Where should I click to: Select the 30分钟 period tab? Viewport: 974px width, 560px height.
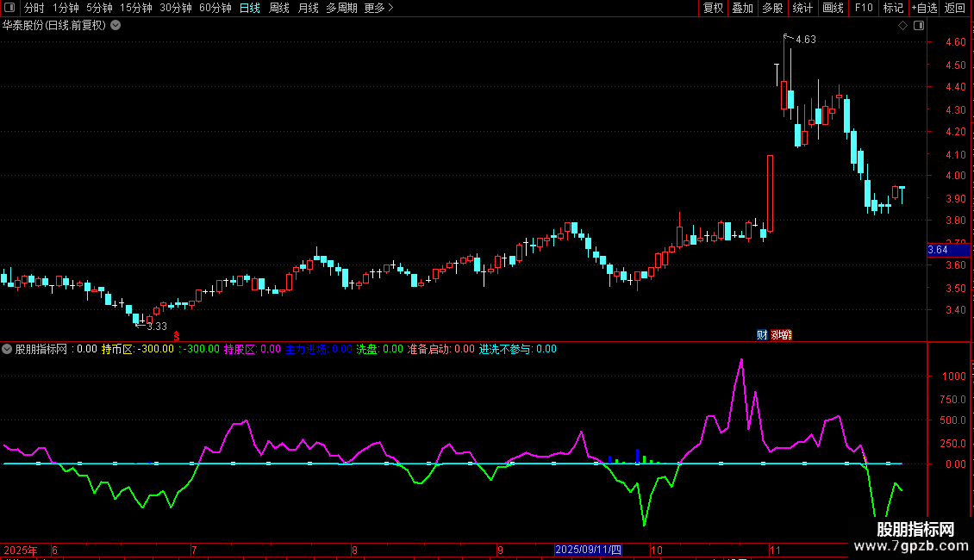[176, 8]
